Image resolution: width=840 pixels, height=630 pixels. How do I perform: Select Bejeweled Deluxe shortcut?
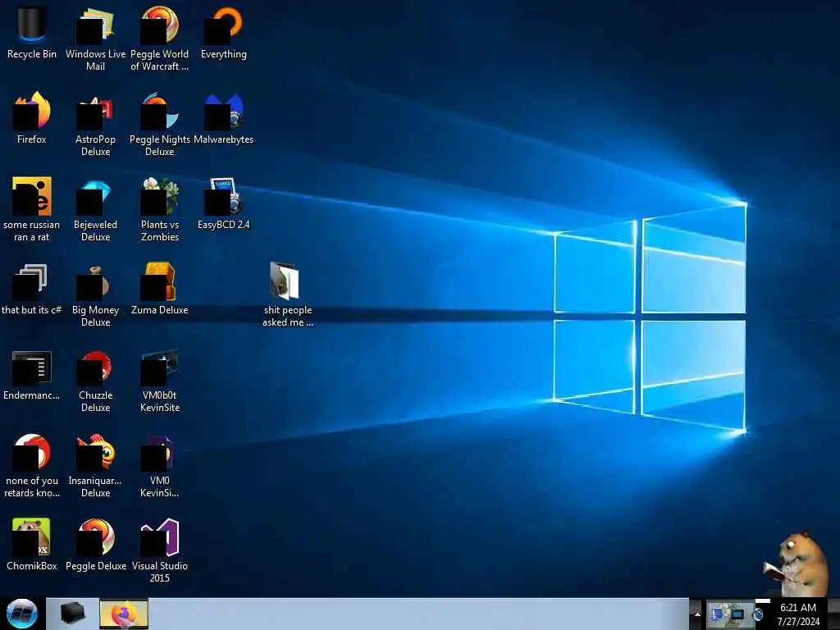pos(95,209)
